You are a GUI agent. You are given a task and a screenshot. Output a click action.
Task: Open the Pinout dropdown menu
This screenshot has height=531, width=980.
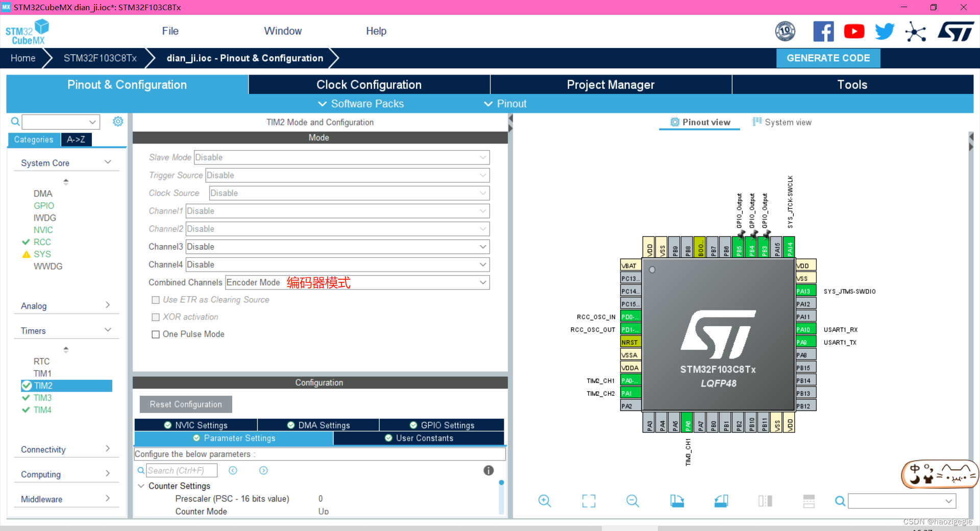[x=505, y=104]
